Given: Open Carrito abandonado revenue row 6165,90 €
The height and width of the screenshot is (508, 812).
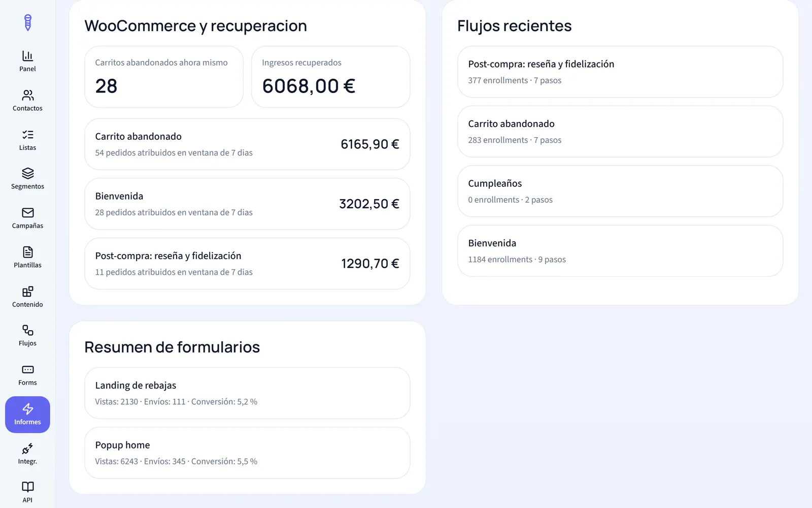Looking at the screenshot, I should 247,144.
